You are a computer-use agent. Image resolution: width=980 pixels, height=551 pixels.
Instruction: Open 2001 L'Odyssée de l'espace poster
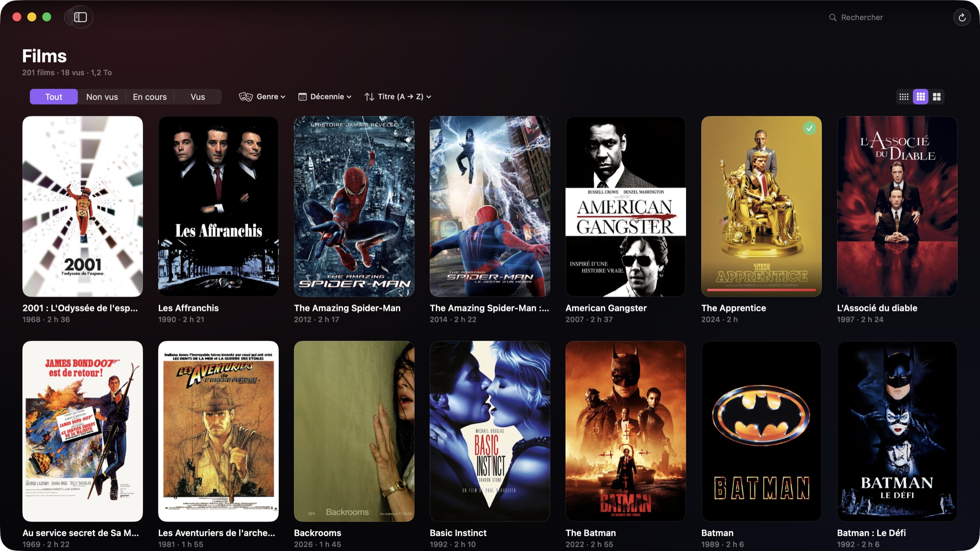[82, 206]
